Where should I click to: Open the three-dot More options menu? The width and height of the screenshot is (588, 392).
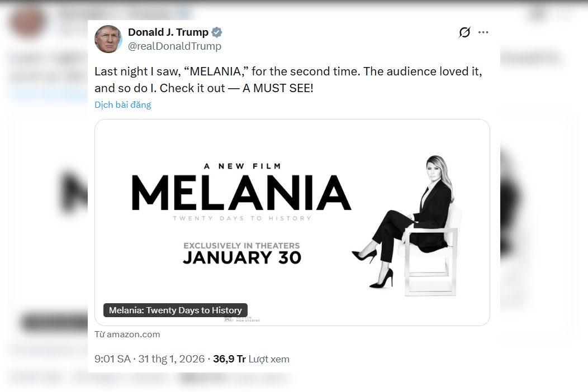point(483,32)
